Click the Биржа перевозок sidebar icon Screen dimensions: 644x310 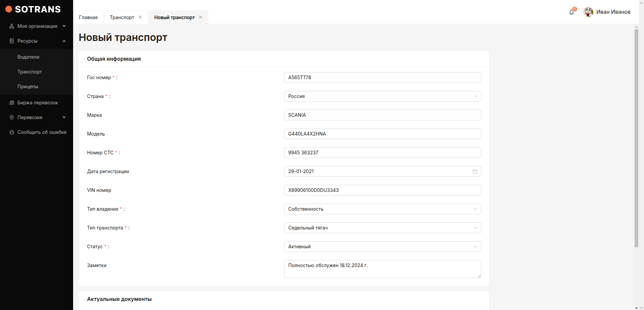(12, 103)
